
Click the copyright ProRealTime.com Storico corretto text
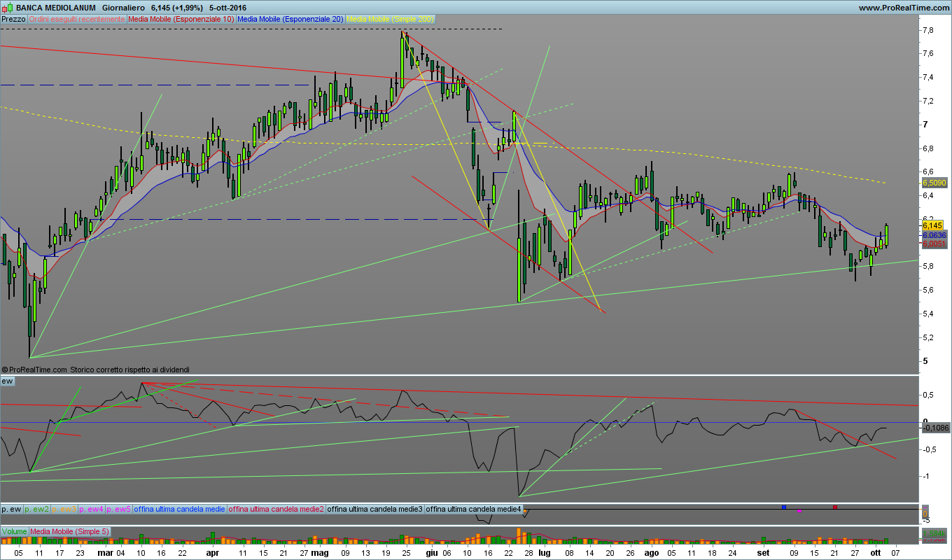point(96,369)
